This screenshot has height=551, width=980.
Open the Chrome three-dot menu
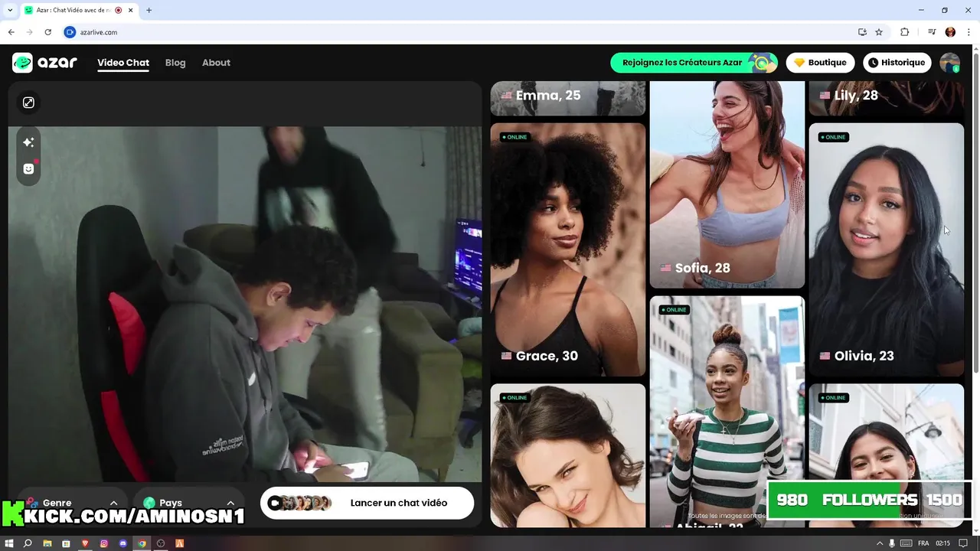(x=969, y=32)
